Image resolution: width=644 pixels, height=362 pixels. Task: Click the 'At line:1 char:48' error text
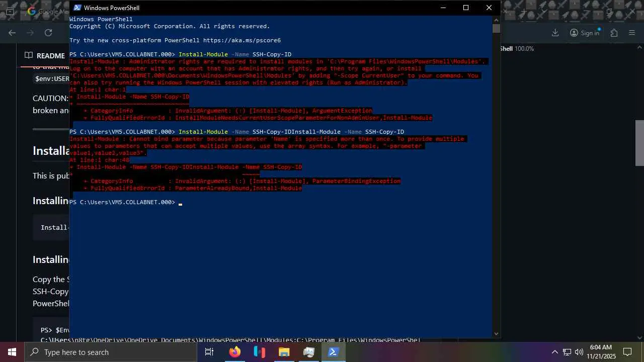tap(100, 160)
